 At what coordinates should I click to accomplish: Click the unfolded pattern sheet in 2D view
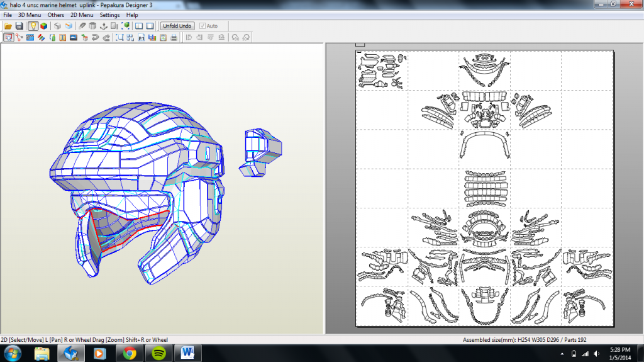(485, 188)
